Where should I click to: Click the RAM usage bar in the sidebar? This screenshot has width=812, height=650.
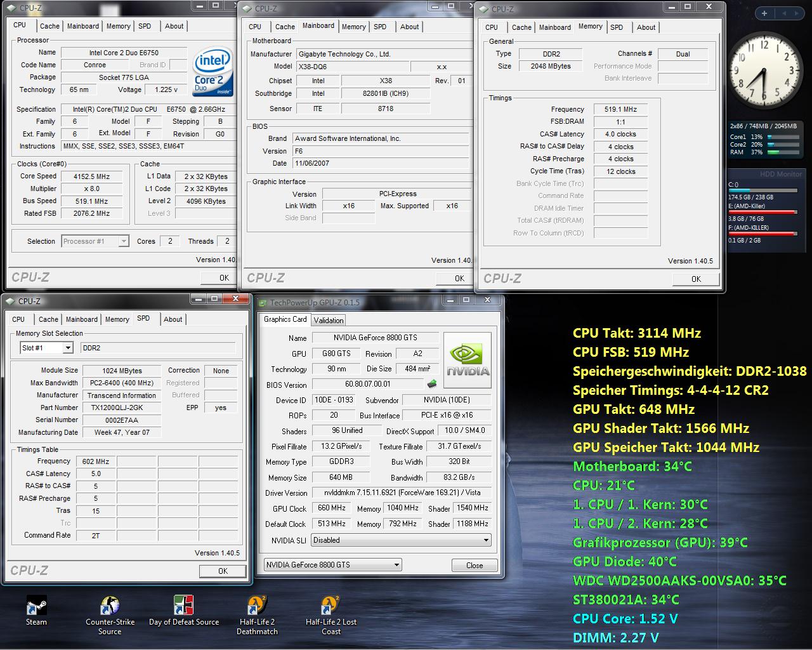pyautogui.click(x=783, y=152)
